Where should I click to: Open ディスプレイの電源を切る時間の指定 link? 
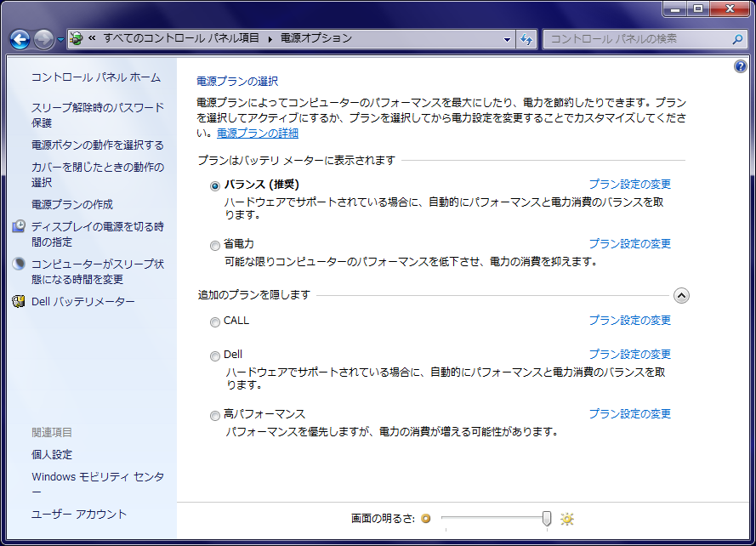tap(98, 234)
